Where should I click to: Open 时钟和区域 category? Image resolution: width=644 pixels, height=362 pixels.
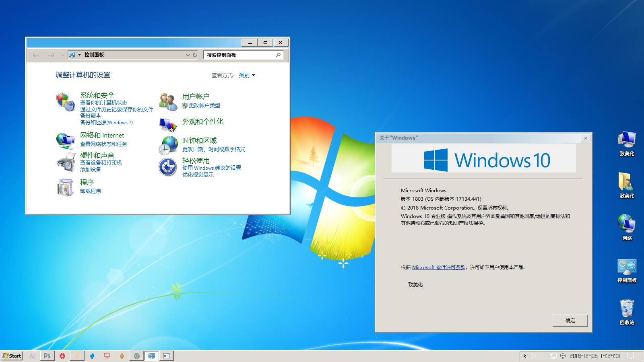point(199,140)
